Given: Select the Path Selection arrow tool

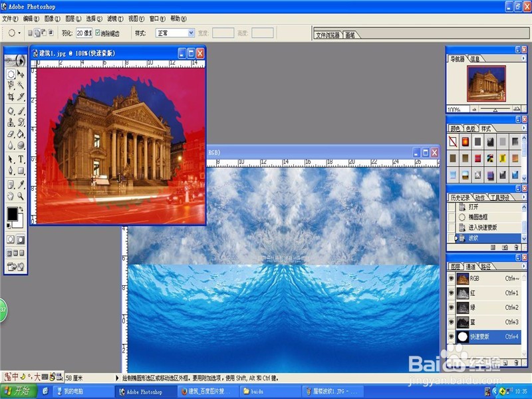Looking at the screenshot, I should pyautogui.click(x=11, y=159).
